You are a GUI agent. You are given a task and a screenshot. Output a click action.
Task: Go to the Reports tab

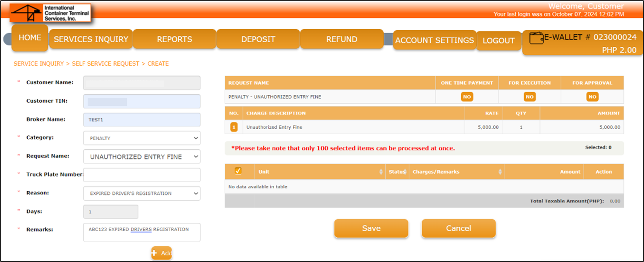pyautogui.click(x=175, y=39)
